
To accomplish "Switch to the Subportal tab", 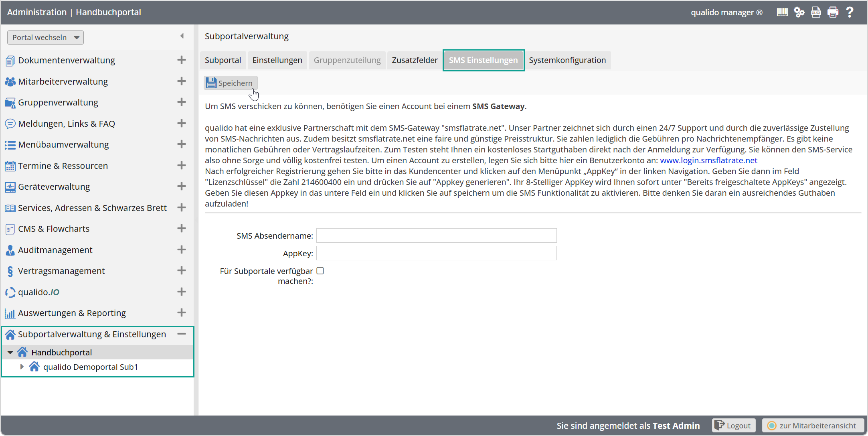I will (x=223, y=60).
